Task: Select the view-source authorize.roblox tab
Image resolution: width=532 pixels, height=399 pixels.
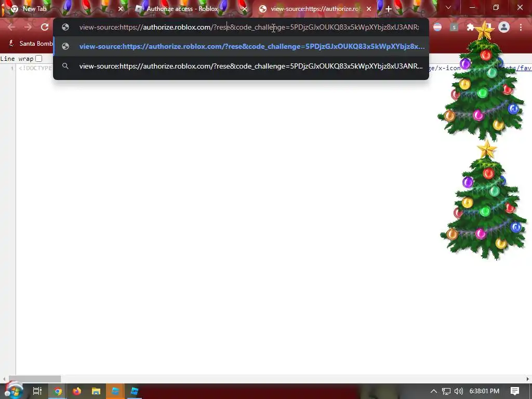Action: pyautogui.click(x=313, y=9)
